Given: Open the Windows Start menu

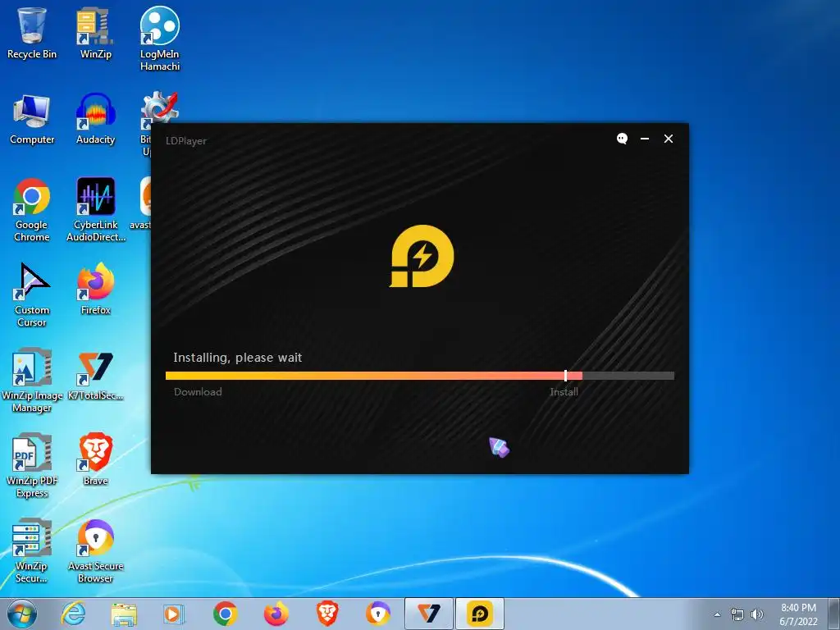Looking at the screenshot, I should click(22, 614).
